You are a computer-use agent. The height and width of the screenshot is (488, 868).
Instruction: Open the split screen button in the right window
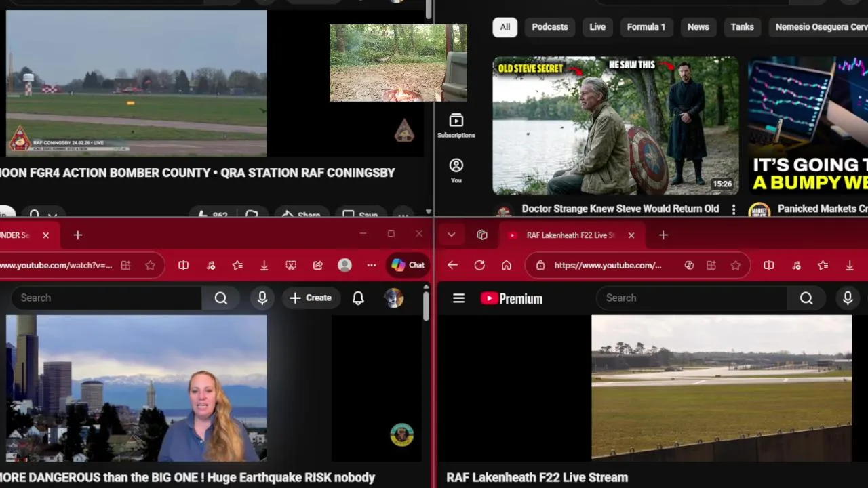pos(769,266)
